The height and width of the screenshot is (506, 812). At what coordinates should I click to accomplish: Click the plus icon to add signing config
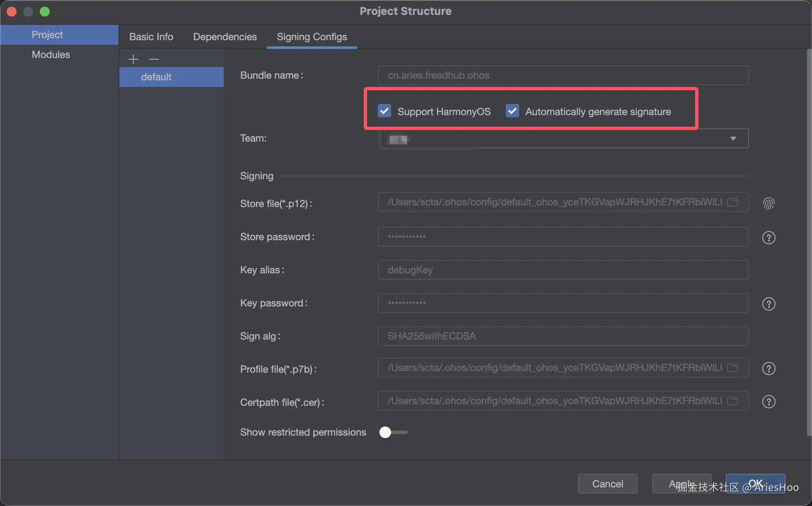click(133, 59)
